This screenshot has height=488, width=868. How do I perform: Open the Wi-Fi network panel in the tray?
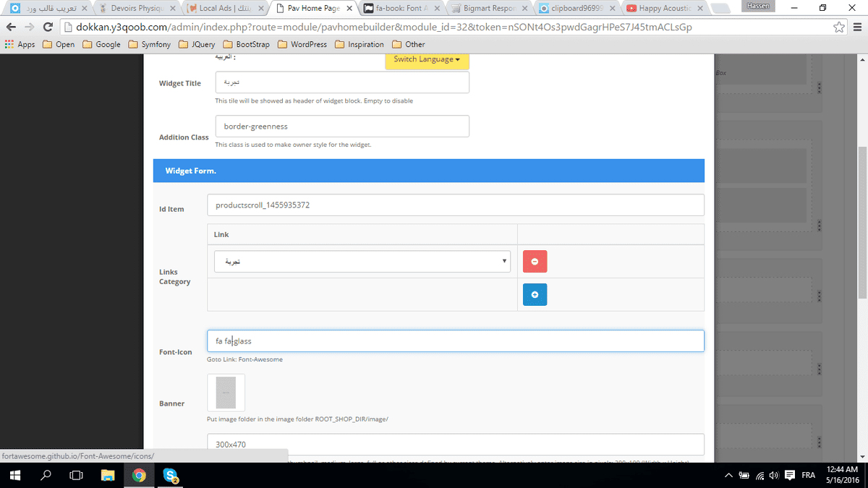click(x=760, y=475)
